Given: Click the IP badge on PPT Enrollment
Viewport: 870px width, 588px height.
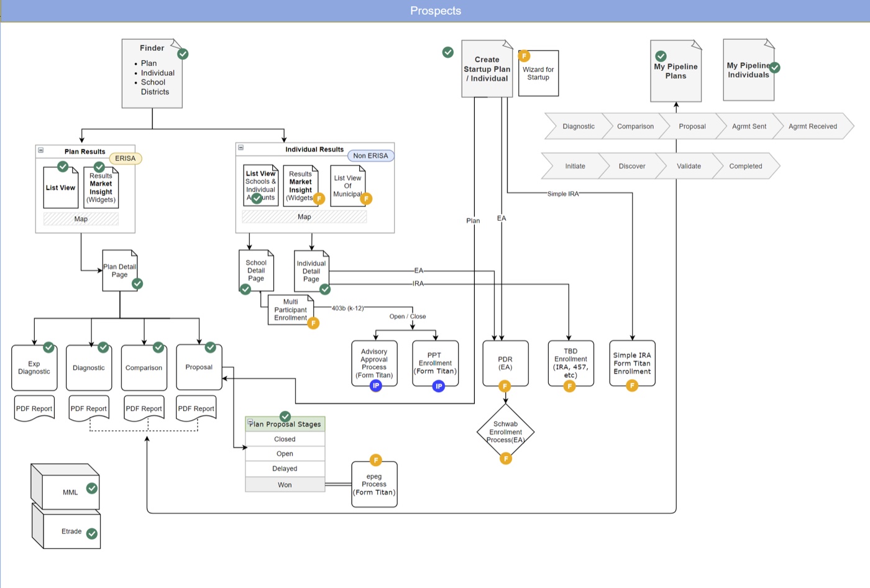Looking at the screenshot, I should click(x=439, y=386).
